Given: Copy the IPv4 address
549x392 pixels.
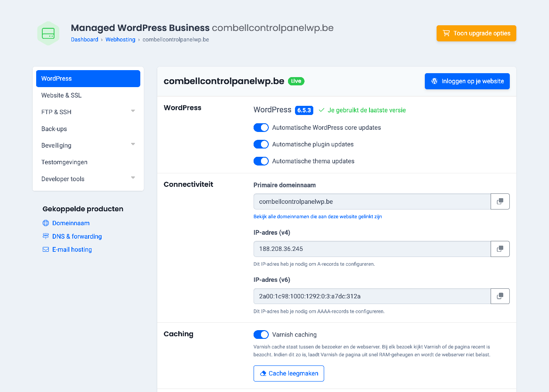Looking at the screenshot, I should pyautogui.click(x=500, y=249).
